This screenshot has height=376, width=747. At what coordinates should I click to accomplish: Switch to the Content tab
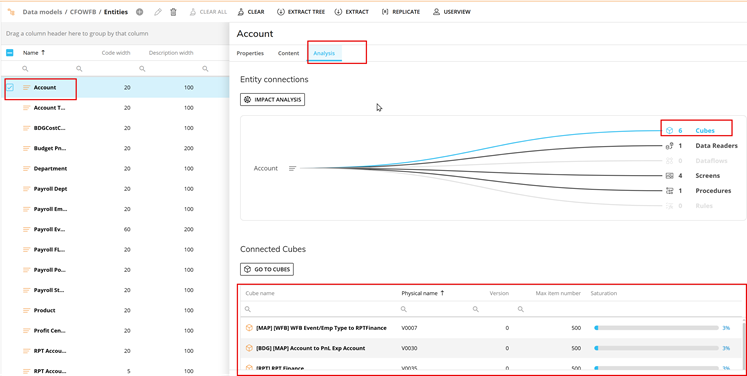coord(289,53)
